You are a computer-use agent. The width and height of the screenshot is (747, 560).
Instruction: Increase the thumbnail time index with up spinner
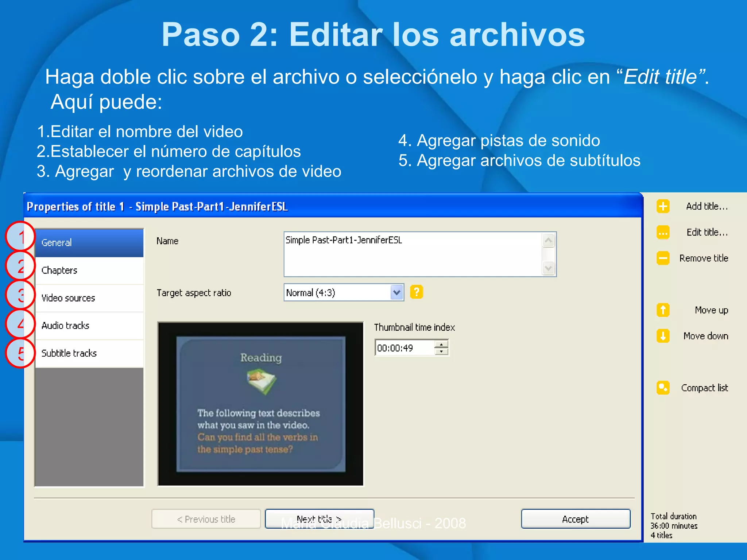click(x=441, y=344)
